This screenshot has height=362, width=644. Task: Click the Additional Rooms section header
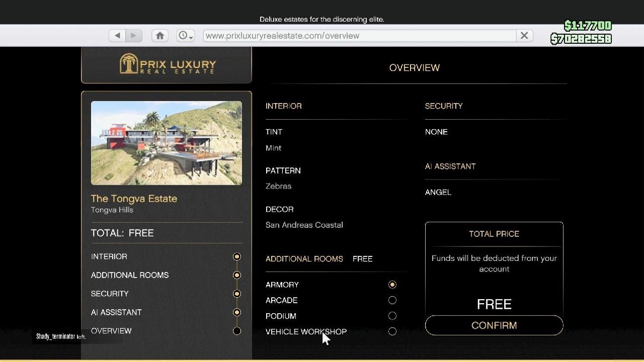(304, 259)
